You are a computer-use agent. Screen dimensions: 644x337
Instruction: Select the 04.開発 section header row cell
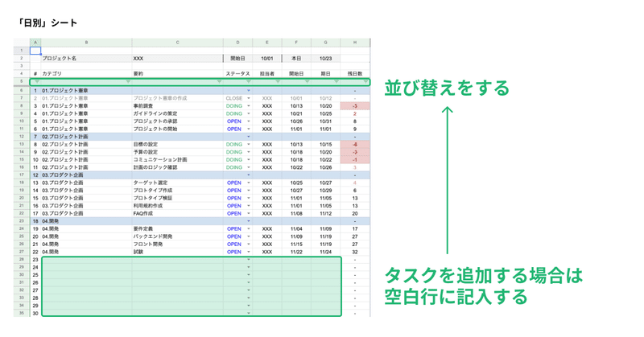(86, 221)
